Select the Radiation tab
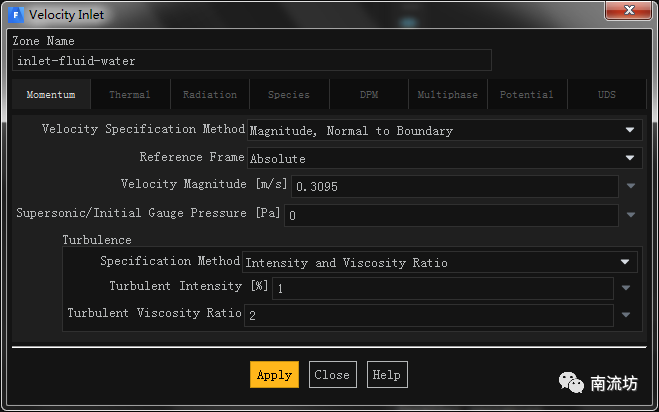Viewport: 659px width, 412px height. [x=210, y=95]
